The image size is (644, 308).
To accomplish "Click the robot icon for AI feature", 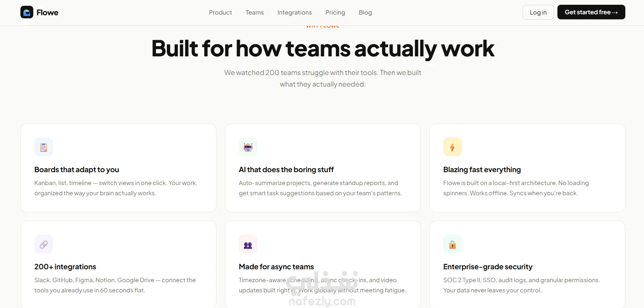I will coord(248,147).
